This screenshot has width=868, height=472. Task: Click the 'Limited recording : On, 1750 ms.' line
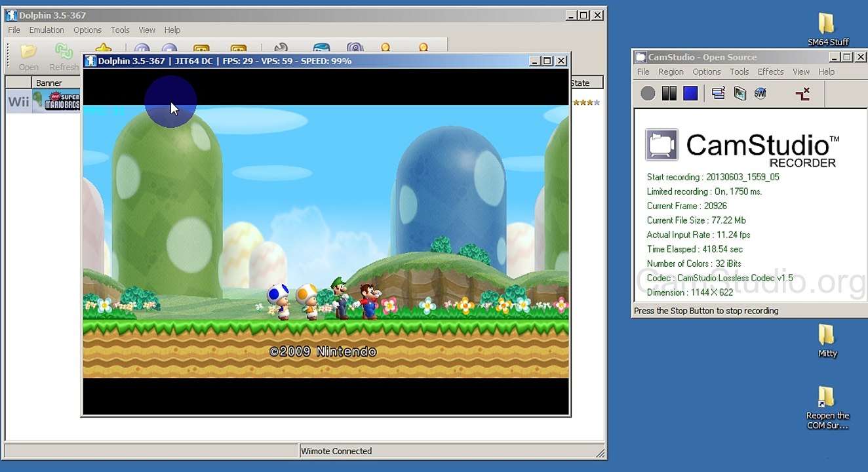tap(704, 191)
